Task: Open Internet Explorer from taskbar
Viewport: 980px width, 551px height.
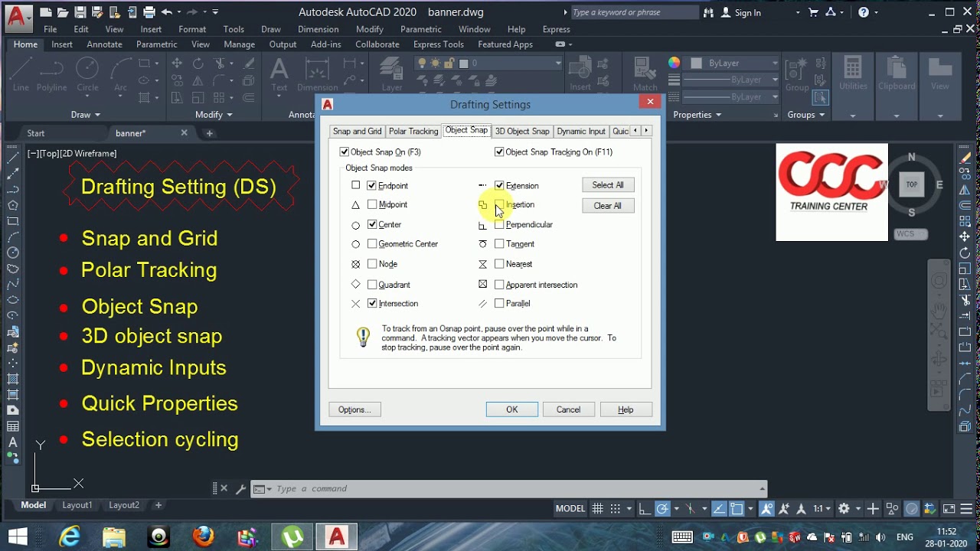Action: coord(70,536)
